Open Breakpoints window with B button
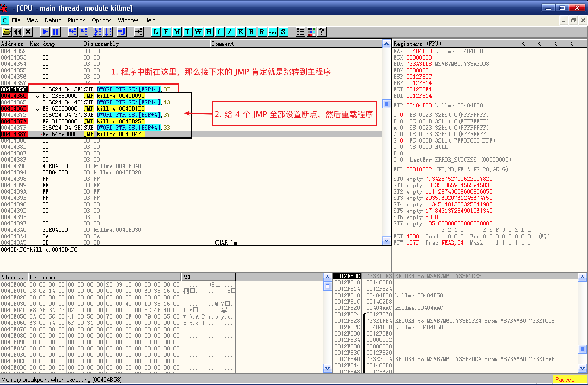This screenshot has width=588, height=385. coord(251,32)
